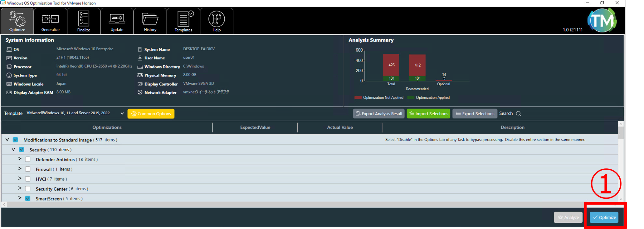Uncheck the SmartScreen checkbox
The height and width of the screenshot is (229, 644).
pyautogui.click(x=28, y=198)
